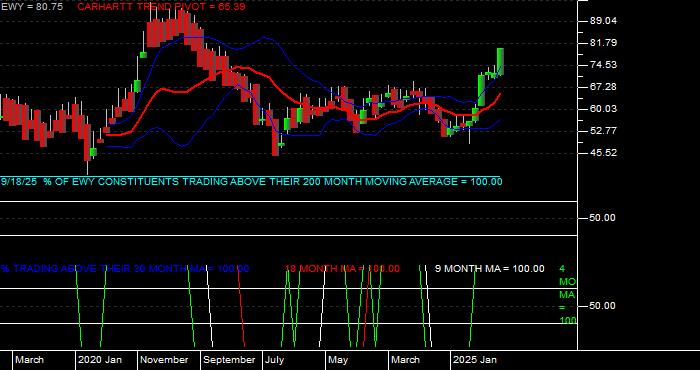
Task: Click the green 4 MO MA = 100 label
Action: point(567,295)
